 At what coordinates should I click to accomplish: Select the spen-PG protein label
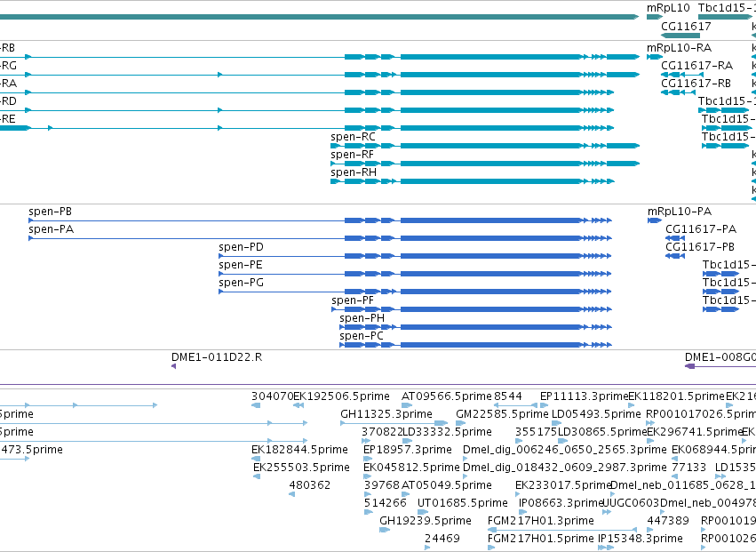[x=241, y=284]
